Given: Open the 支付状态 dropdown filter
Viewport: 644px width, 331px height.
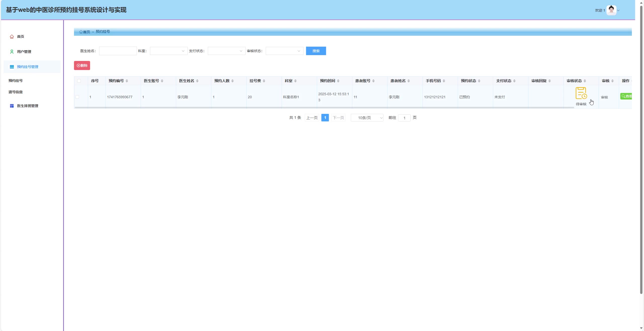Looking at the screenshot, I should 226,51.
